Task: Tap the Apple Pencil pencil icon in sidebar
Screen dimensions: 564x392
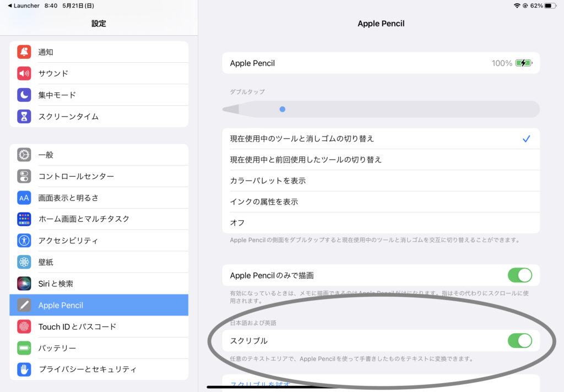Action: 24,305
